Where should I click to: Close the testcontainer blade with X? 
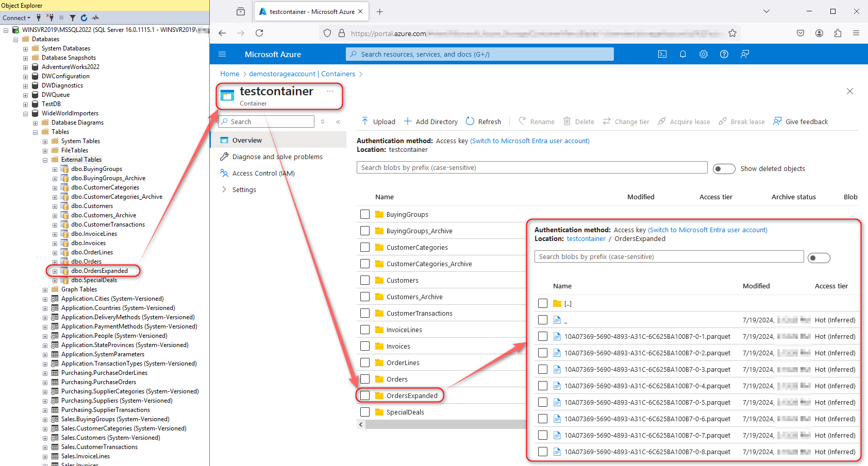coord(850,91)
